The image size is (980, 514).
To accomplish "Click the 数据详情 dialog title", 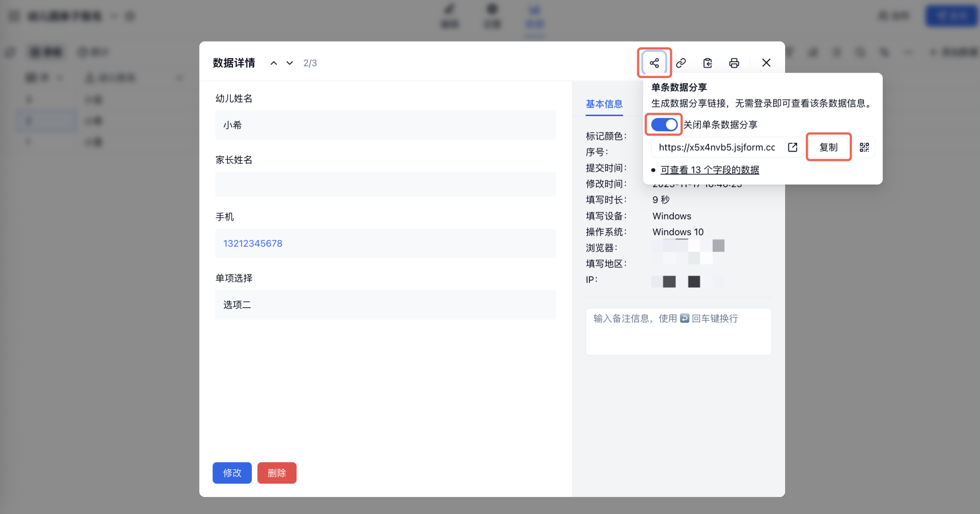I will 234,63.
